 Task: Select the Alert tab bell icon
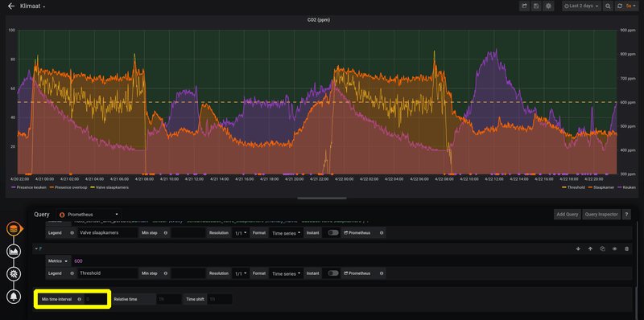coord(14,296)
